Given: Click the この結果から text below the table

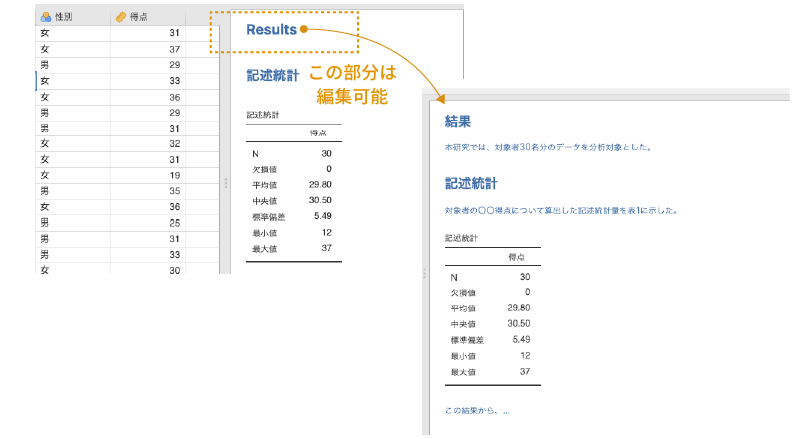Looking at the screenshot, I should click(477, 410).
